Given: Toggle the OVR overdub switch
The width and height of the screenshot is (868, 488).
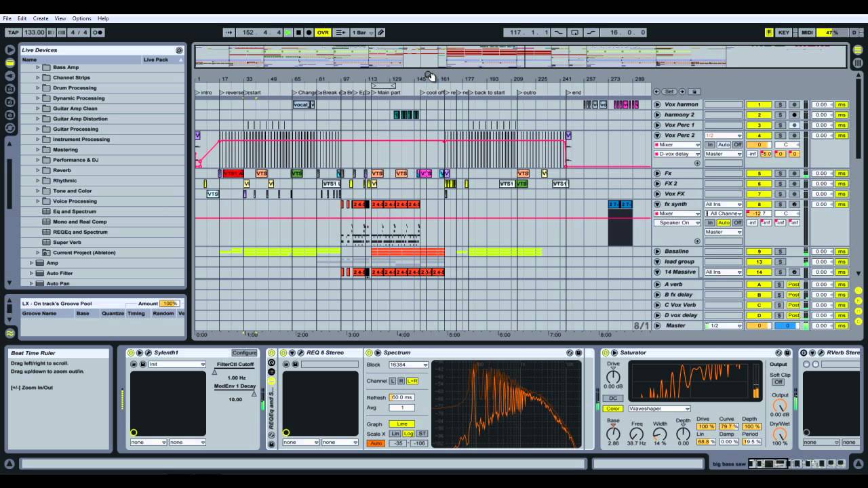Looking at the screenshot, I should pos(323,33).
